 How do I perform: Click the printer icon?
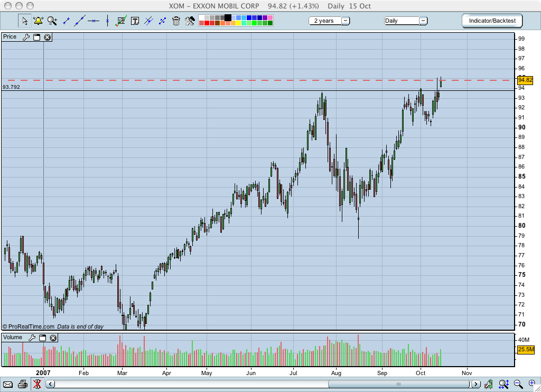point(22,384)
